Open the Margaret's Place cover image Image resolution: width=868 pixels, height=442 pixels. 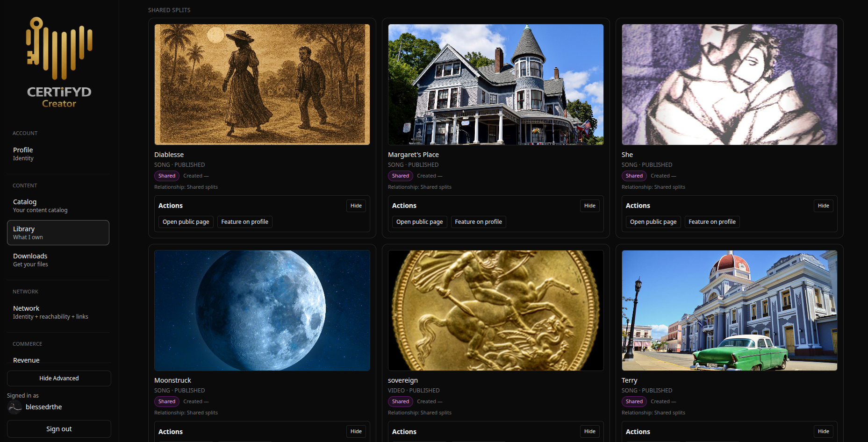point(496,85)
